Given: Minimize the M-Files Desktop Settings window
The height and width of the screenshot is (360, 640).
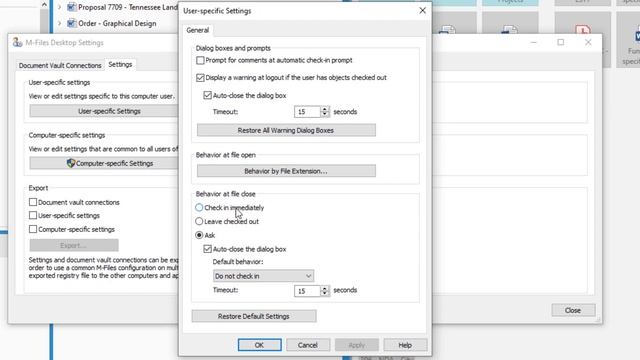Looking at the screenshot, I should (x=533, y=42).
